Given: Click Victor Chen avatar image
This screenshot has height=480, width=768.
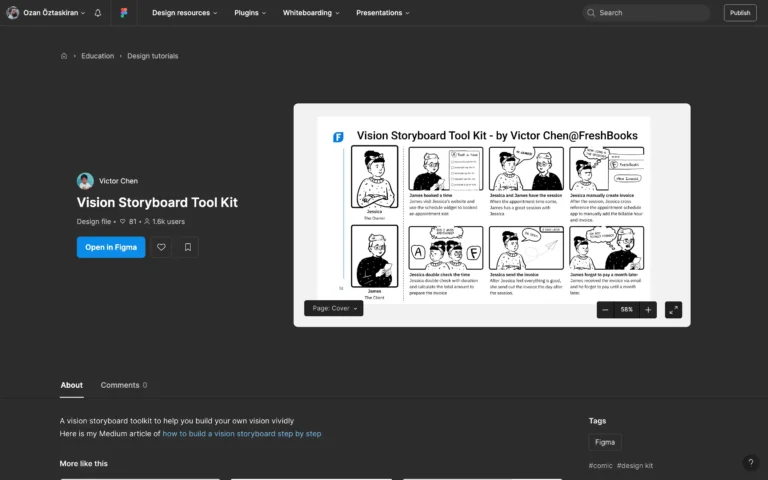Looking at the screenshot, I should pyautogui.click(x=85, y=181).
